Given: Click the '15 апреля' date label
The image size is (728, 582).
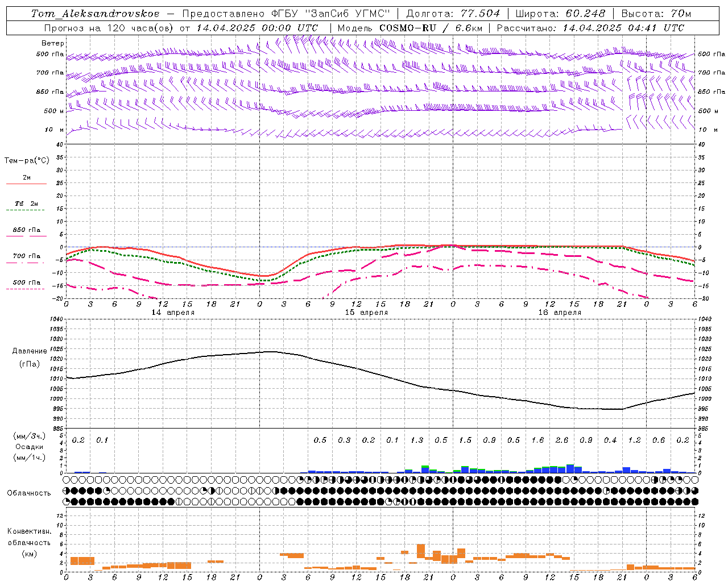Looking at the screenshot, I should 366,313.
